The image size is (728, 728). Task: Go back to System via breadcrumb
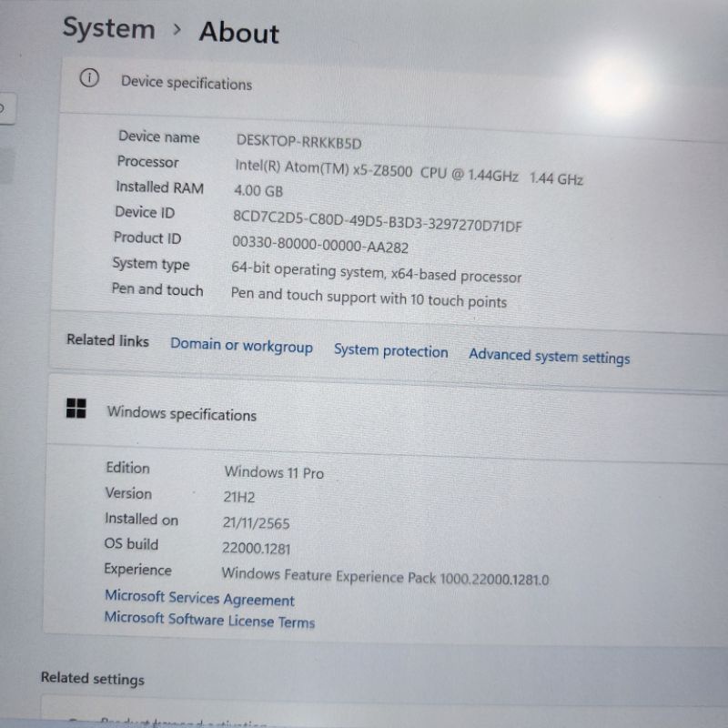(x=108, y=27)
